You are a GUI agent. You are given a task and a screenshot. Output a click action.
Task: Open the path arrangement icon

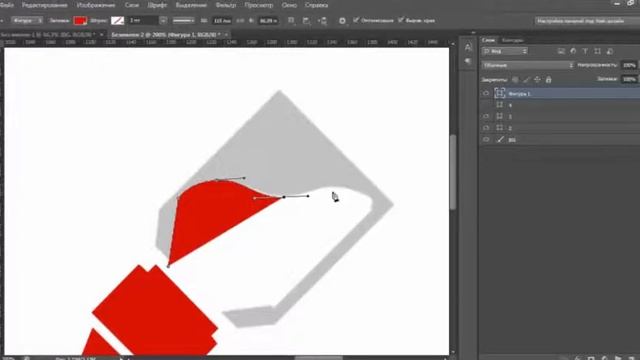[x=322, y=20]
